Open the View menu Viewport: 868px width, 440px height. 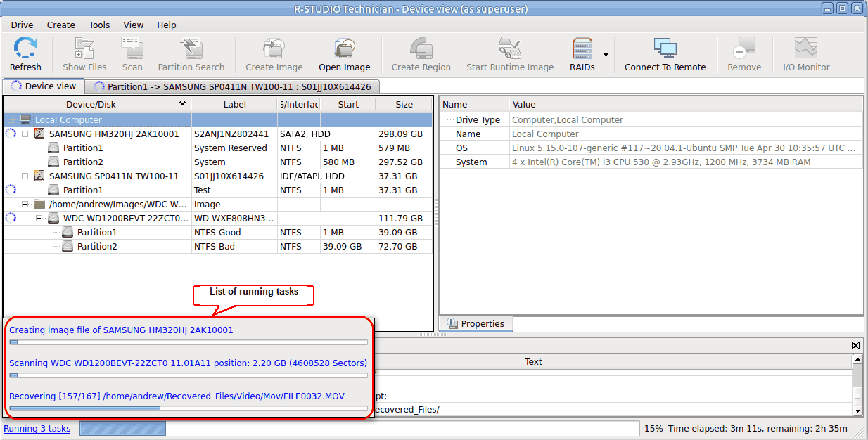[x=134, y=25]
